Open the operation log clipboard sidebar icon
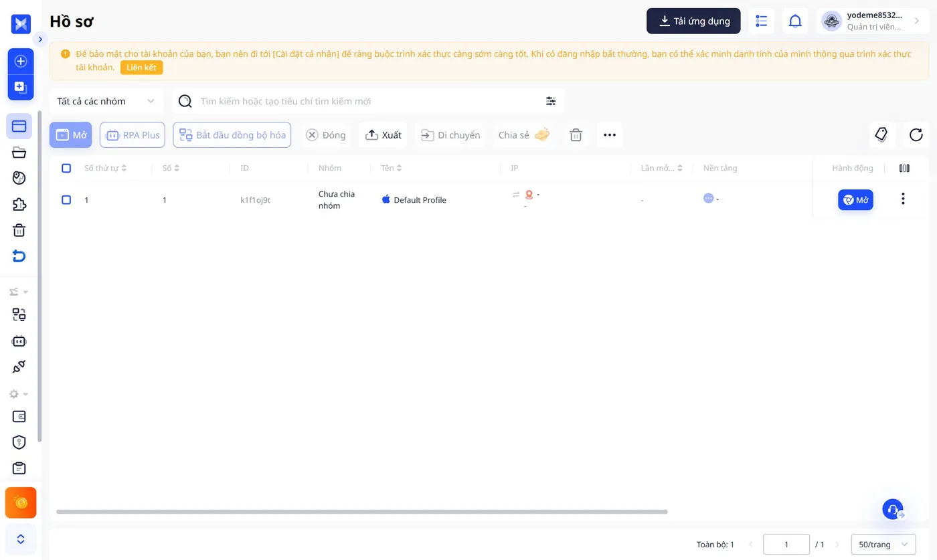This screenshot has height=560, width=937. (19, 468)
